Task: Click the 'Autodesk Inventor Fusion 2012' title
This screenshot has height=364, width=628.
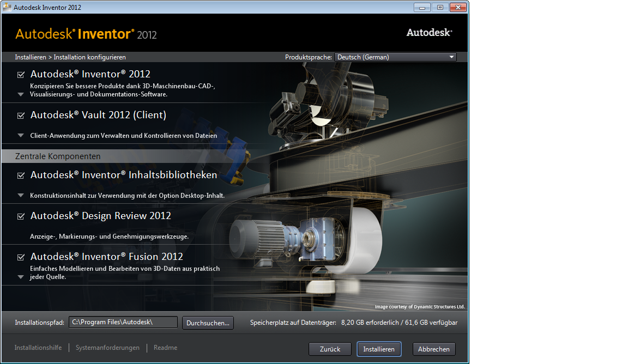Action: click(107, 257)
